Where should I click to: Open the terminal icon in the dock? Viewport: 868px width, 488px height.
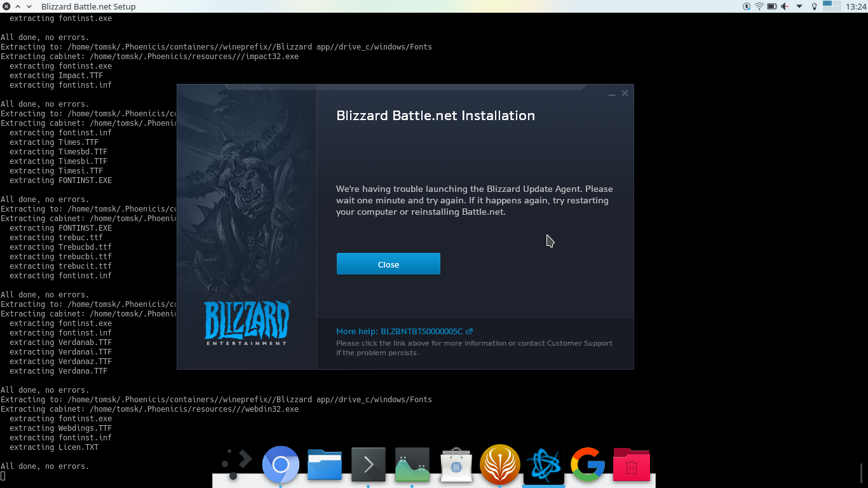click(x=369, y=464)
